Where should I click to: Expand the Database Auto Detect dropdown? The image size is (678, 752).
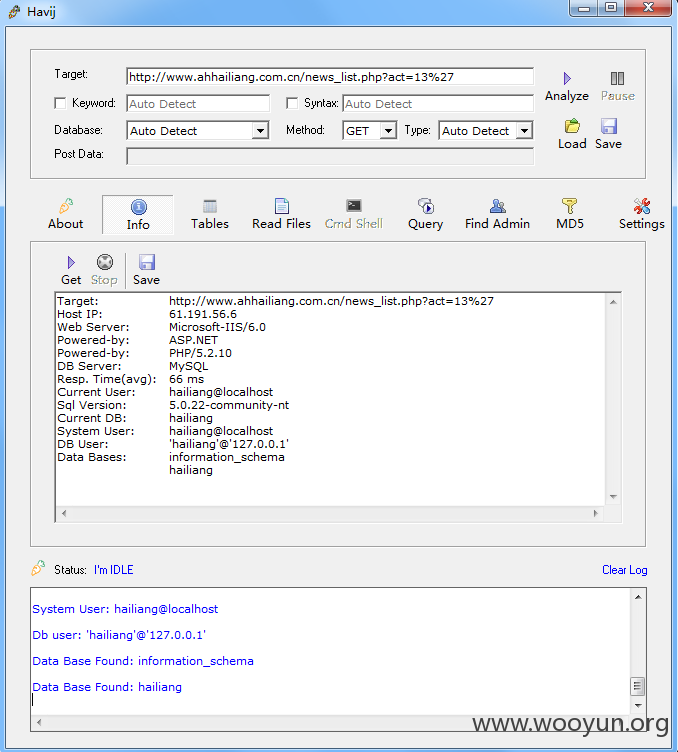(x=260, y=130)
